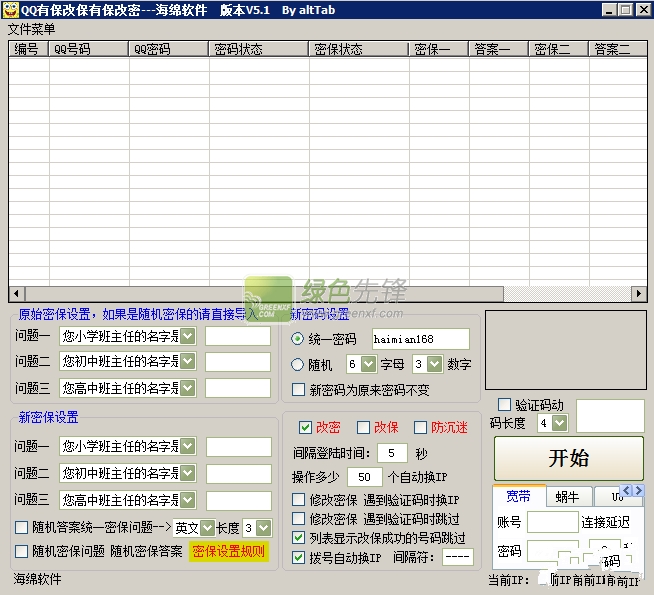
Task: Click new 问题三 answer field
Action: click(x=239, y=501)
